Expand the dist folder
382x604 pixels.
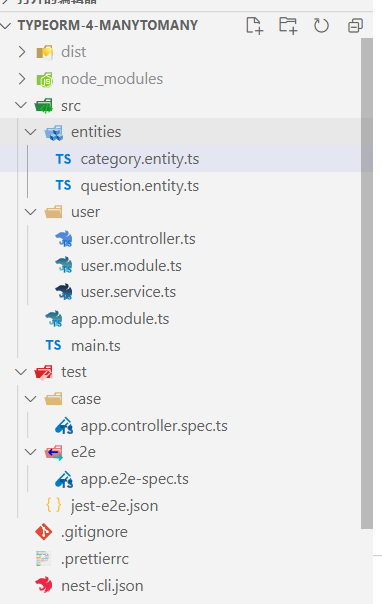(x=22, y=52)
